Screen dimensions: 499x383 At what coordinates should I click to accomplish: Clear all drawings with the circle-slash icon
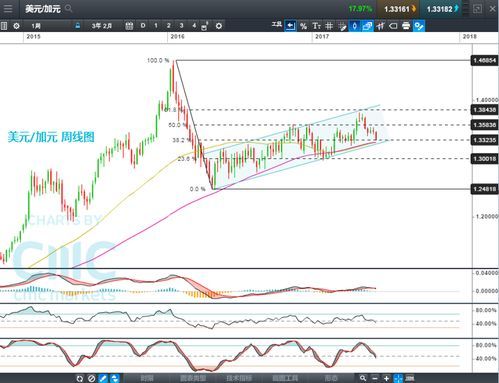[91, 378]
